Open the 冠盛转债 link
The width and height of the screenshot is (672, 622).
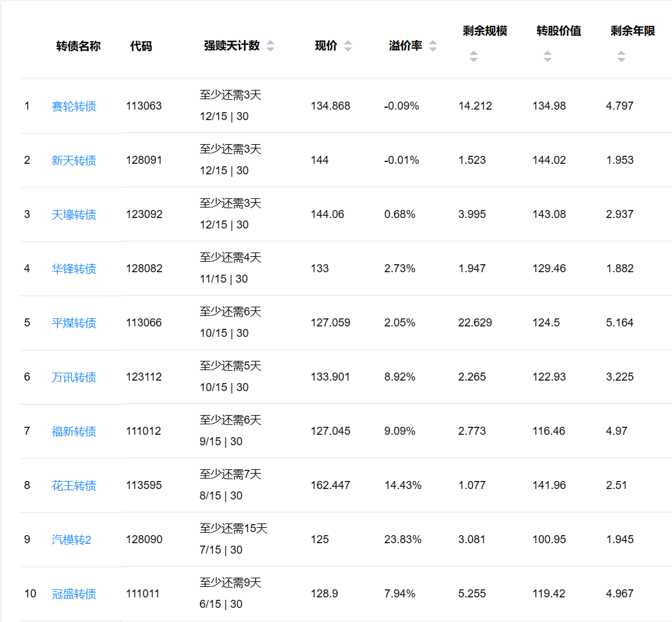tap(74, 594)
